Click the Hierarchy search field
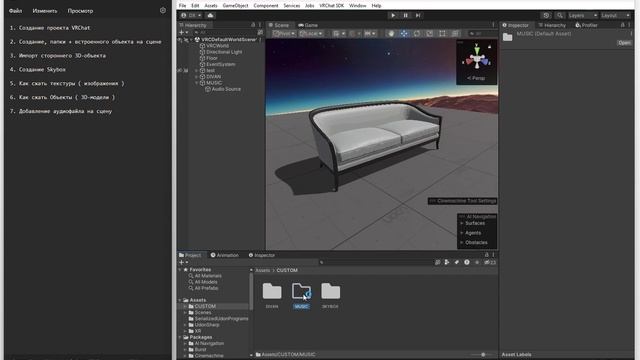 224,32
